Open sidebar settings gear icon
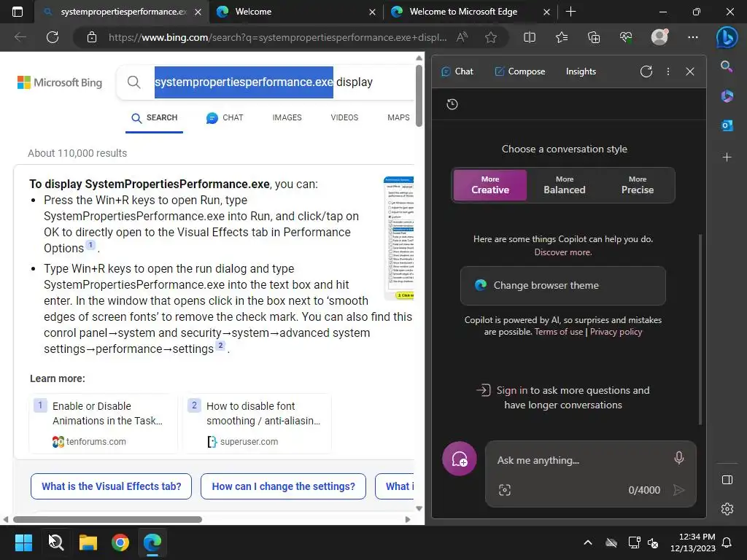 tap(727, 509)
